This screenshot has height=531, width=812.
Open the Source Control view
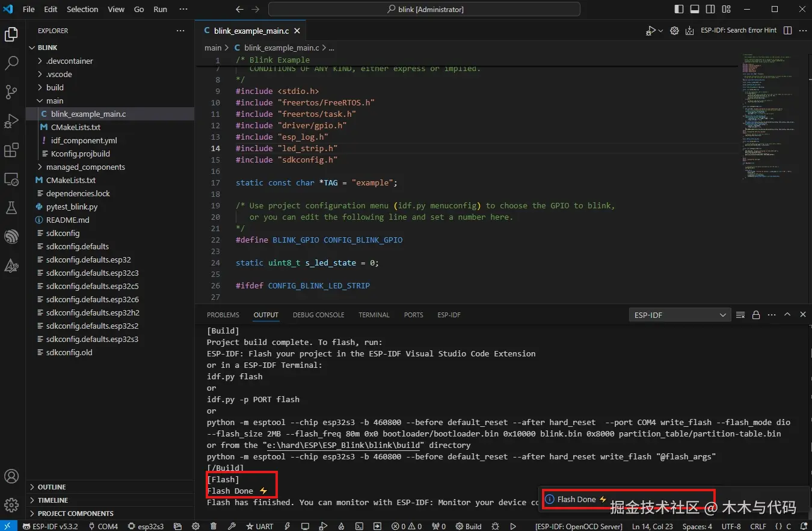11,92
